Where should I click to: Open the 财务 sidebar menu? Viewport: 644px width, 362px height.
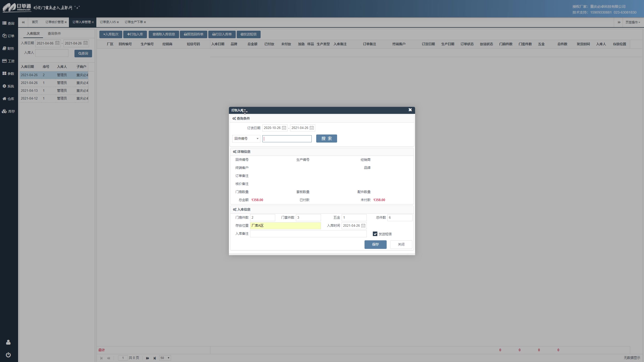point(9,49)
